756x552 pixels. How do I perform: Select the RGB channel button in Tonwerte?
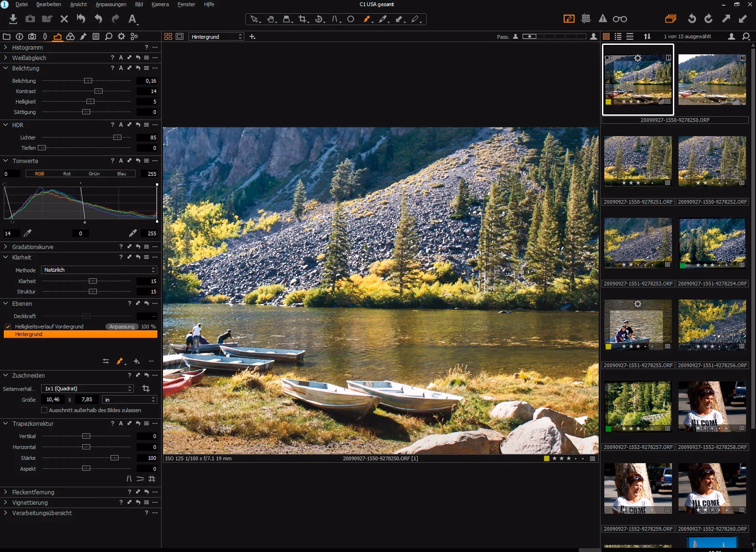point(40,173)
